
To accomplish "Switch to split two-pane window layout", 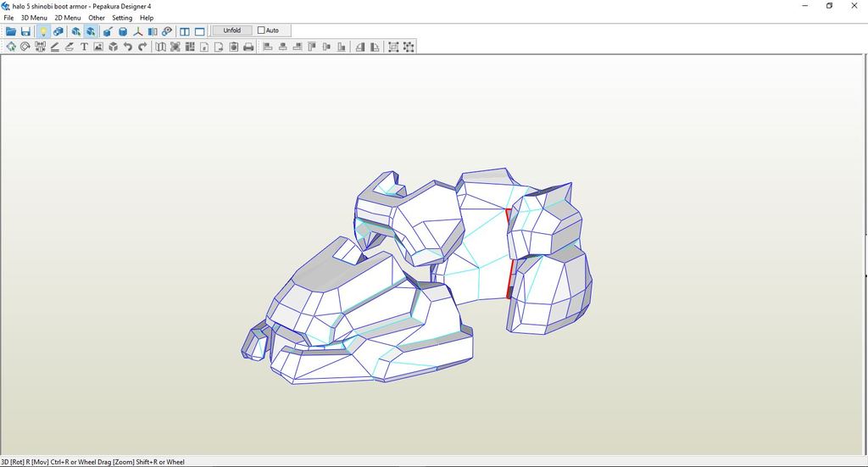I will pos(185,31).
